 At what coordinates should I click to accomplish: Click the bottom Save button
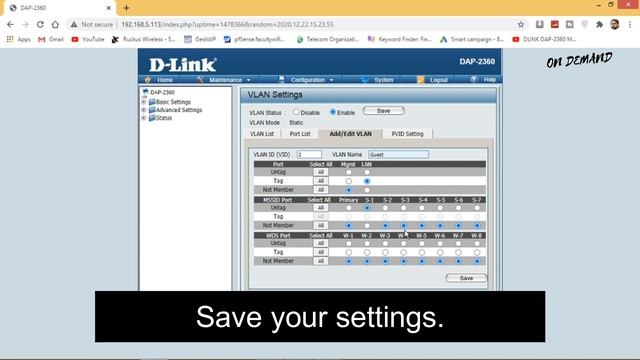click(x=466, y=278)
